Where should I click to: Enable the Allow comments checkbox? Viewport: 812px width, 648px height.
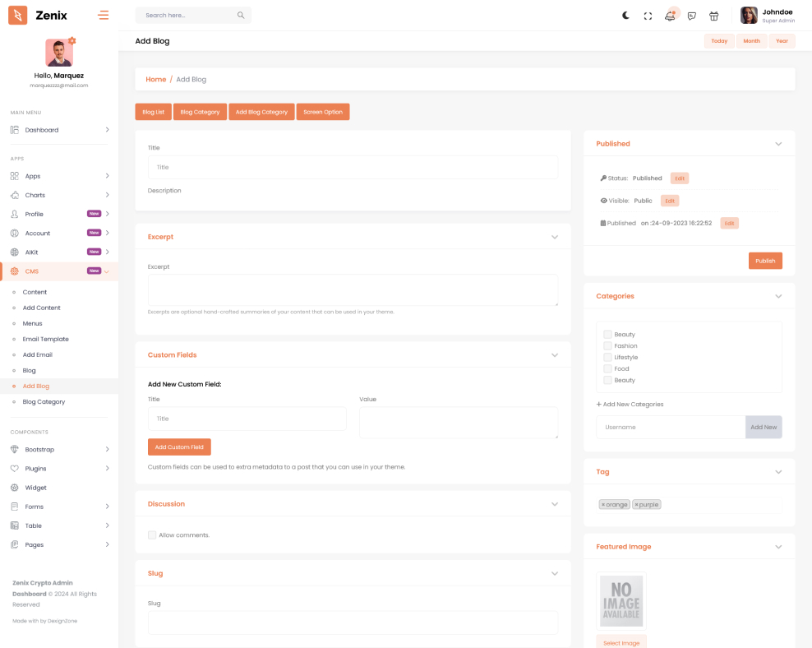(152, 535)
